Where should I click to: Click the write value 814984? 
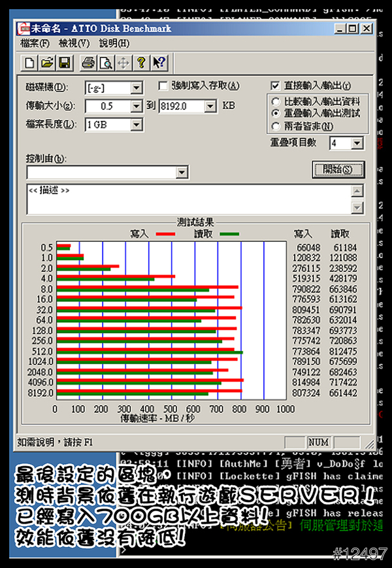(x=306, y=382)
